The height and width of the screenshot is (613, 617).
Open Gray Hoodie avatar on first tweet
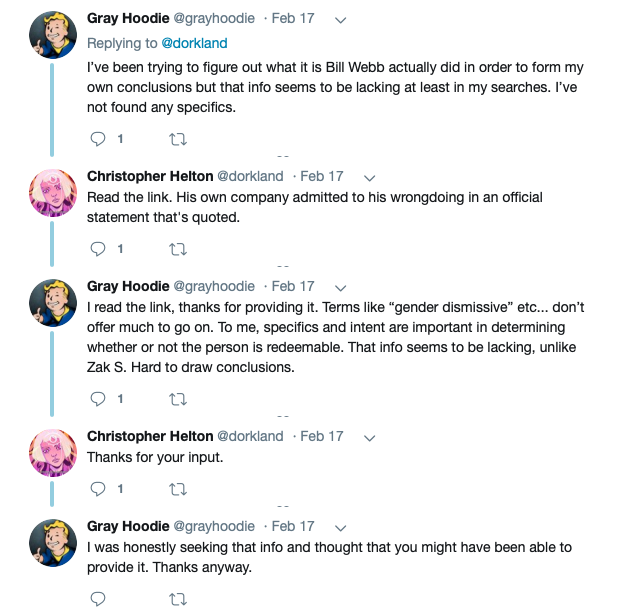(x=53, y=35)
